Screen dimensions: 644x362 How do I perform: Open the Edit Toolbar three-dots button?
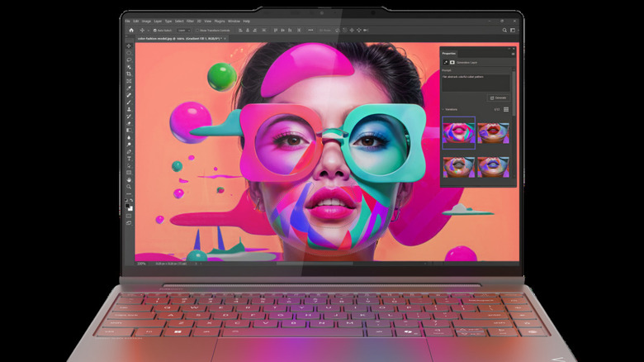click(129, 194)
